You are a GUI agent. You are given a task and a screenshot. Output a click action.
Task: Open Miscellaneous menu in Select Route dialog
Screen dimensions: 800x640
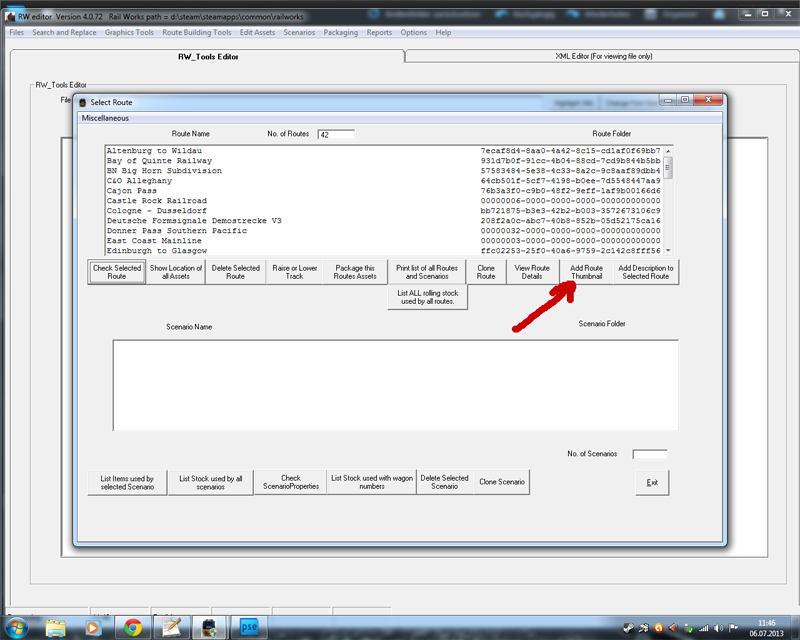(105, 118)
